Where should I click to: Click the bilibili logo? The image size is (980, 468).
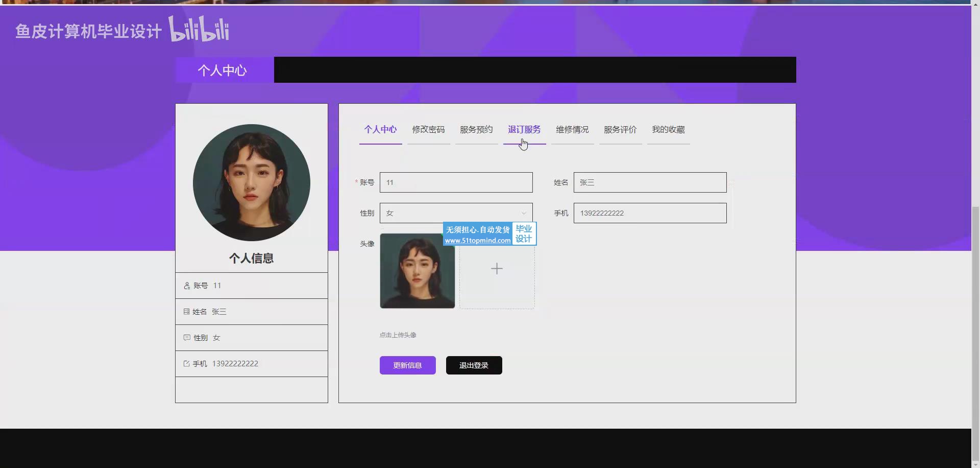coord(199,29)
